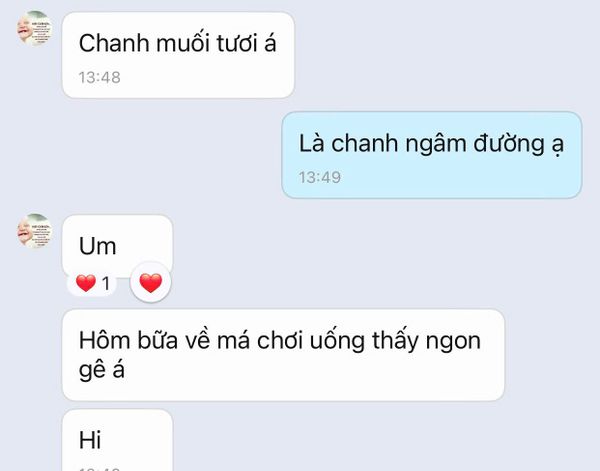Click the word "uống" in the long message
Image resolution: width=600 pixels, height=471 pixels.
337,341
